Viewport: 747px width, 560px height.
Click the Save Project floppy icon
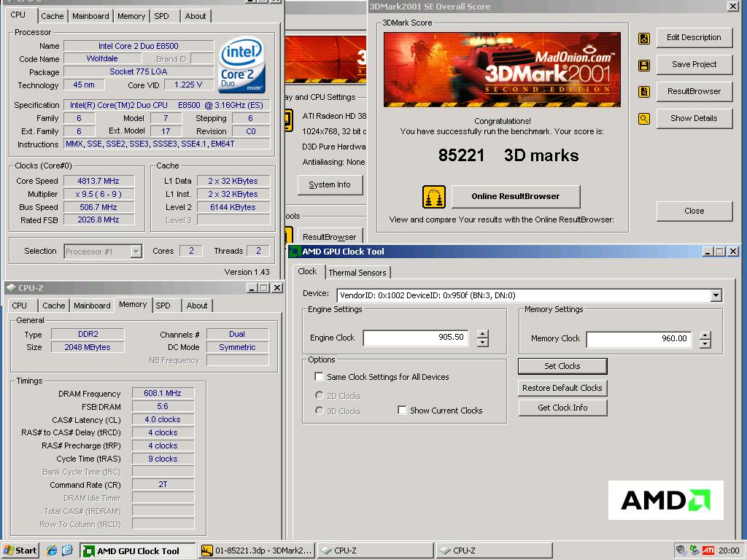tap(644, 65)
